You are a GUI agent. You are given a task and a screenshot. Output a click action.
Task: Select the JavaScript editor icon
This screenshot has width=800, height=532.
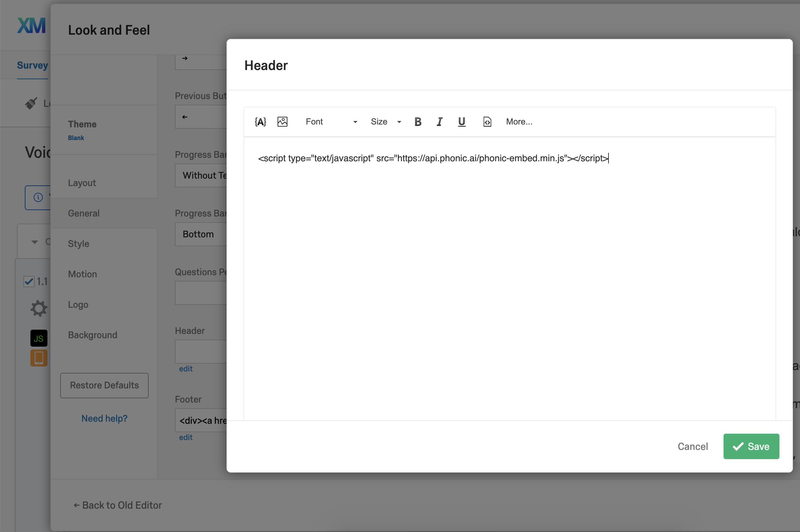tap(39, 338)
